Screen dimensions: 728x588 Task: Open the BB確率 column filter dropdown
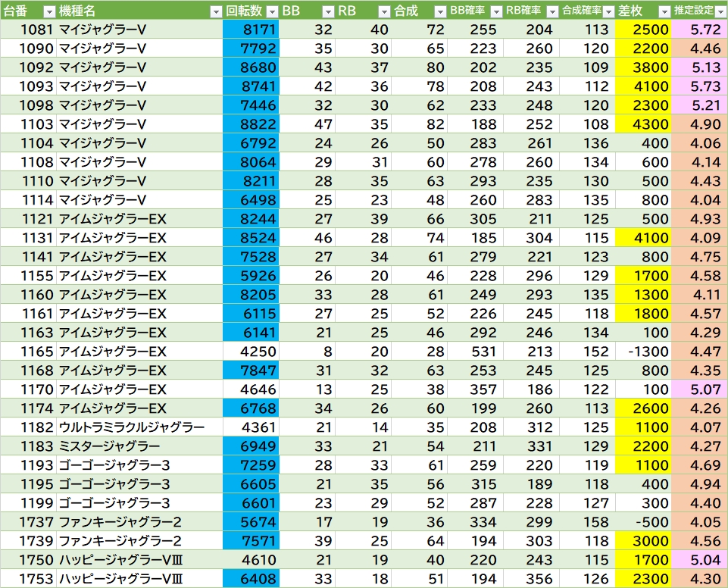click(x=496, y=11)
